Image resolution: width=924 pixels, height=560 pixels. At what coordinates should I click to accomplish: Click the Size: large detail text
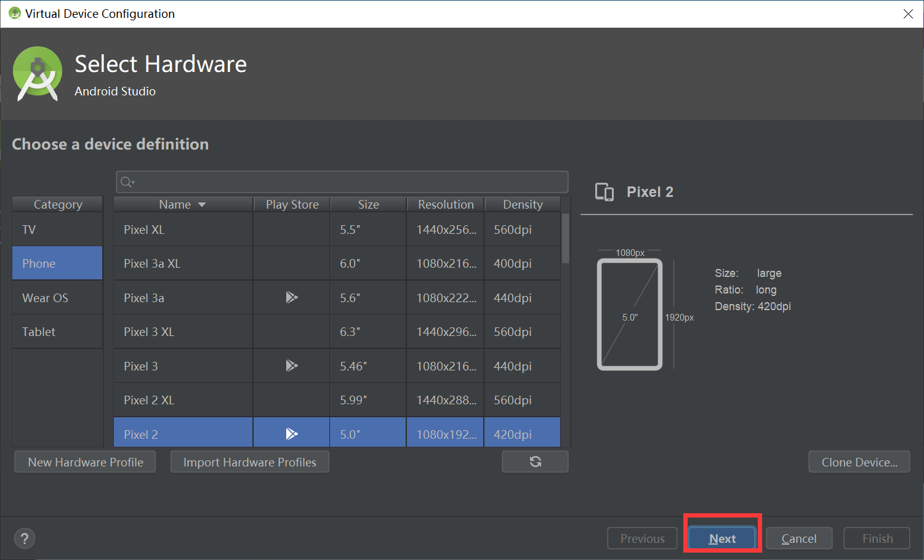click(748, 273)
